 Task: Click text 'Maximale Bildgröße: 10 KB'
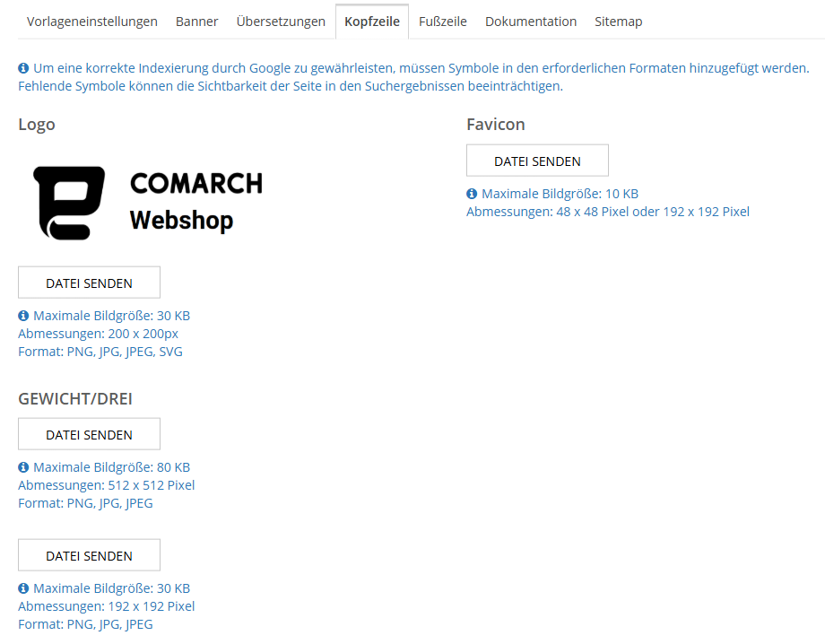pos(560,194)
